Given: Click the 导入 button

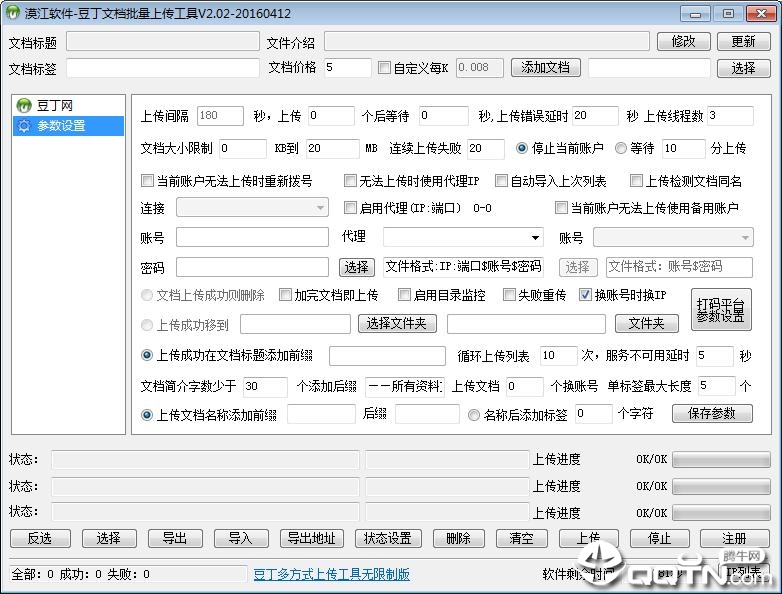Looking at the screenshot, I should tap(241, 538).
